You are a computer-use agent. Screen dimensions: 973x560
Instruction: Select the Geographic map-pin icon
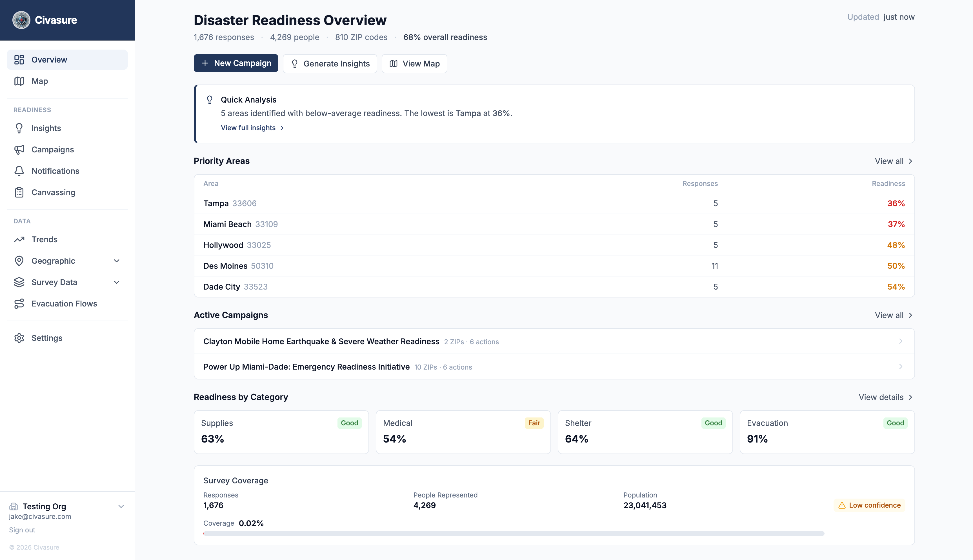tap(20, 261)
